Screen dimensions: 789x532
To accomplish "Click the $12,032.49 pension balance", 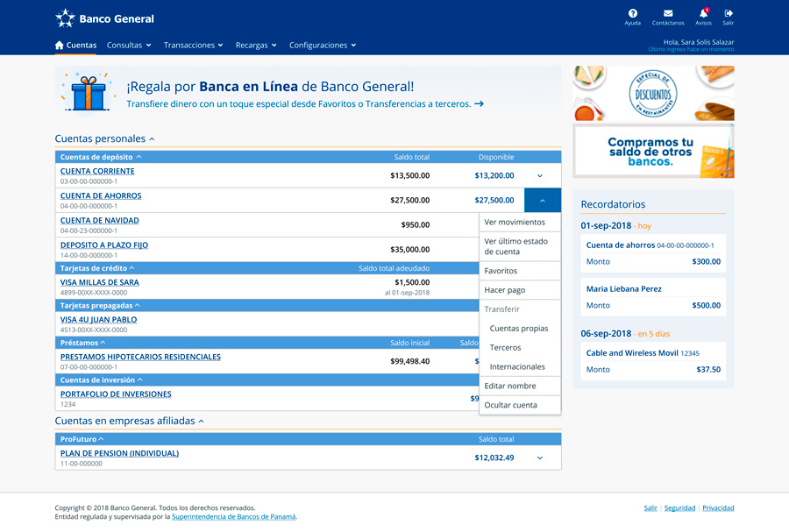I will (494, 458).
